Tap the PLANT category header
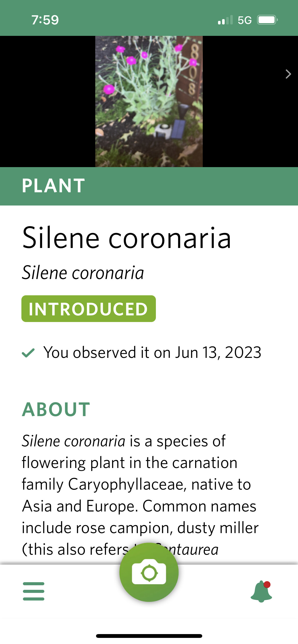 (53, 186)
